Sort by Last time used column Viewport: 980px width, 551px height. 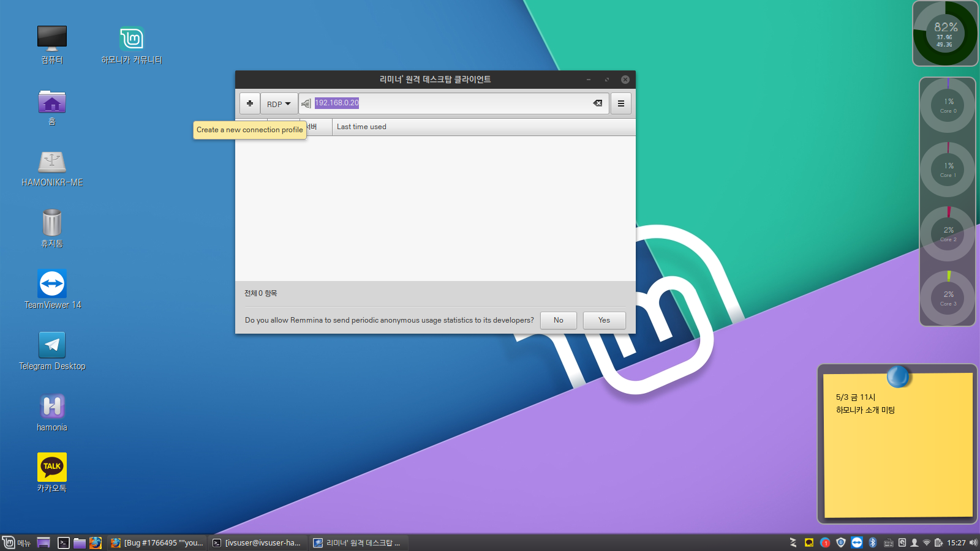click(361, 127)
